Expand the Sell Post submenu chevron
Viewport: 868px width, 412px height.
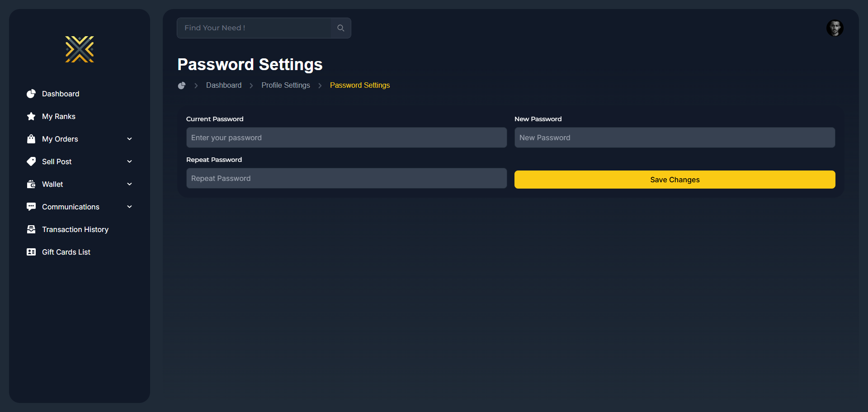coord(129,161)
